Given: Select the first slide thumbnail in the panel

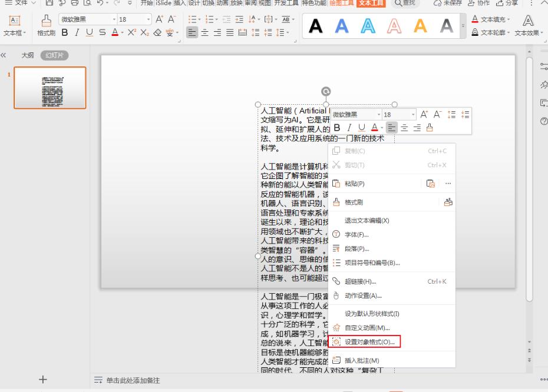Looking at the screenshot, I should pyautogui.click(x=50, y=87).
